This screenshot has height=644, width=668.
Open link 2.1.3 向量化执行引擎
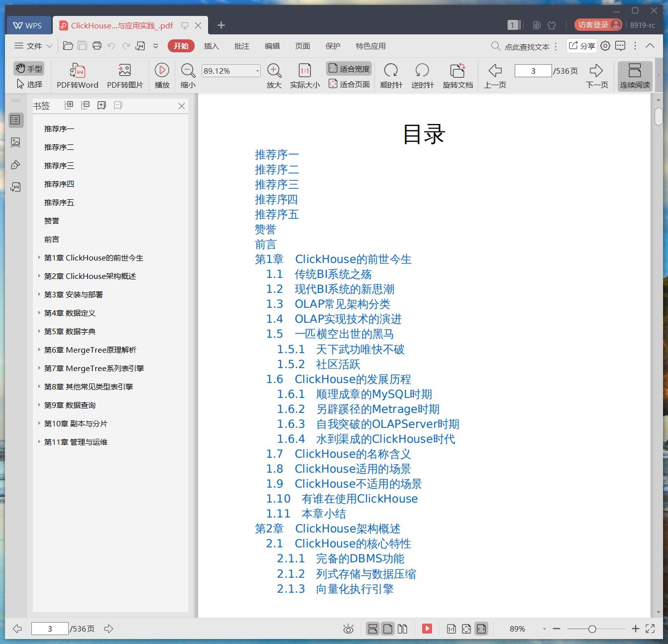click(335, 589)
